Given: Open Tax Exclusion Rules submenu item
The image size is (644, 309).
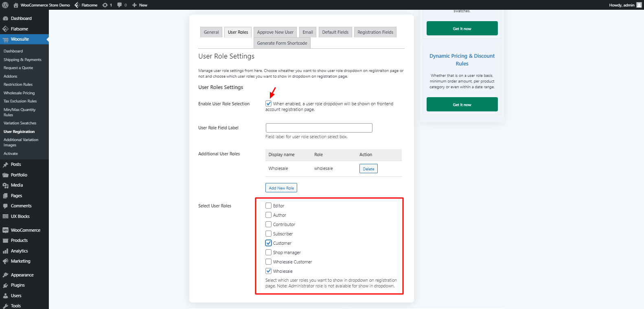Looking at the screenshot, I should tap(20, 101).
